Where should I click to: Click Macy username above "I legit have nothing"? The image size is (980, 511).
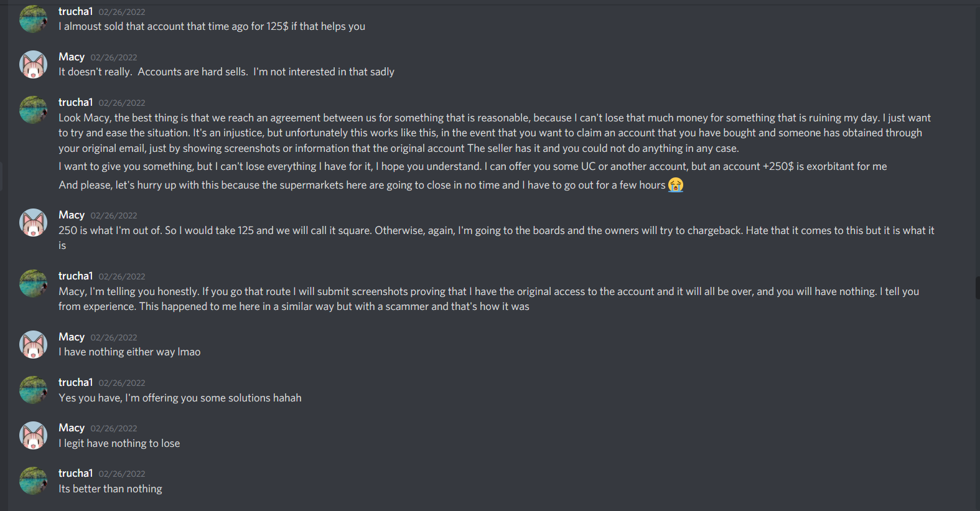[72, 428]
